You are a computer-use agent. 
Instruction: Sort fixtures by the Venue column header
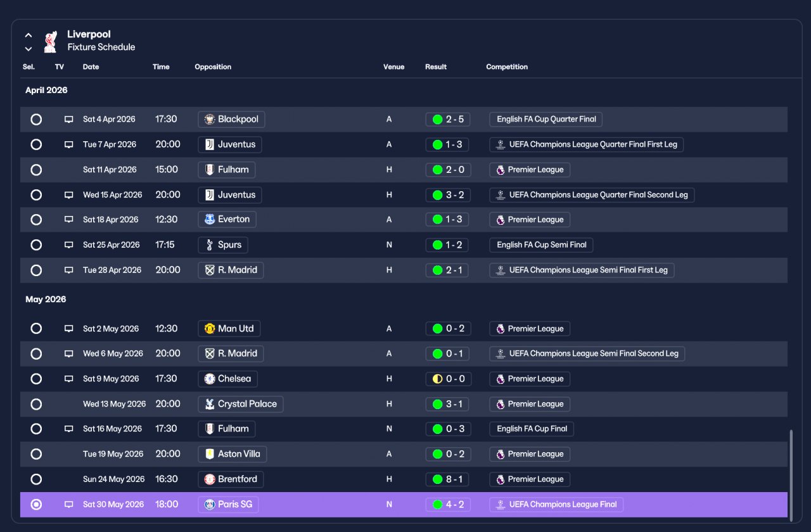(393, 67)
